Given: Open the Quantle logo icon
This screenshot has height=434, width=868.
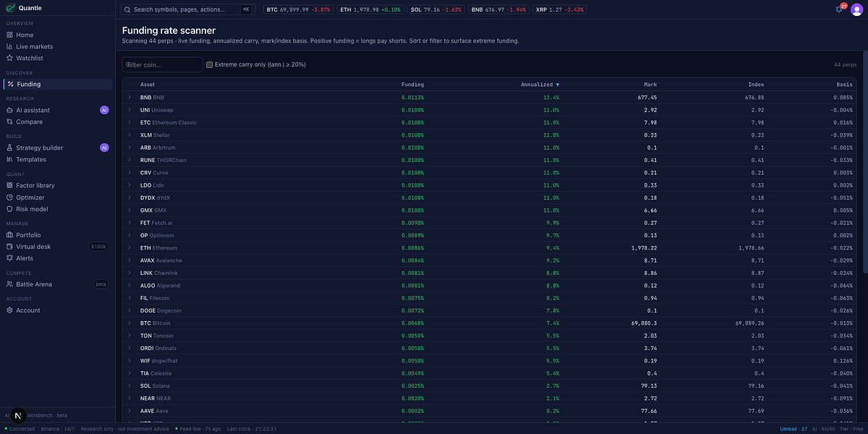Looking at the screenshot, I should 10,9.
